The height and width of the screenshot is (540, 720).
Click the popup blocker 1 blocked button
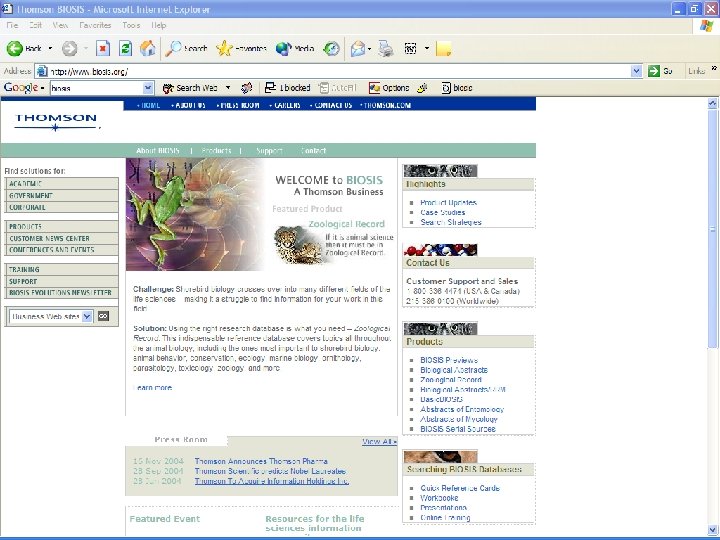(x=288, y=88)
